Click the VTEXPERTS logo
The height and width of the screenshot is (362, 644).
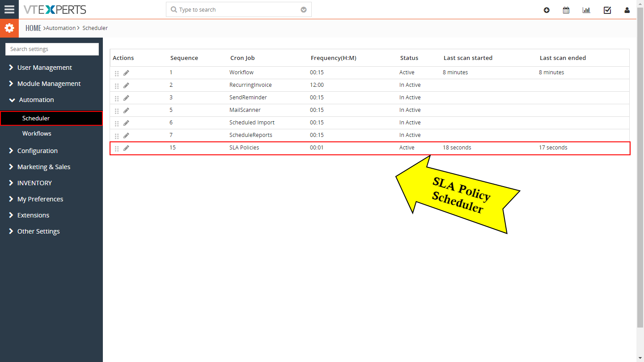pos(55,9)
